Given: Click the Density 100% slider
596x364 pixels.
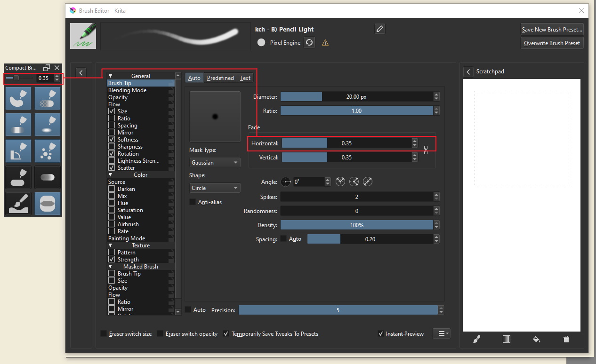Looking at the screenshot, I should 357,225.
